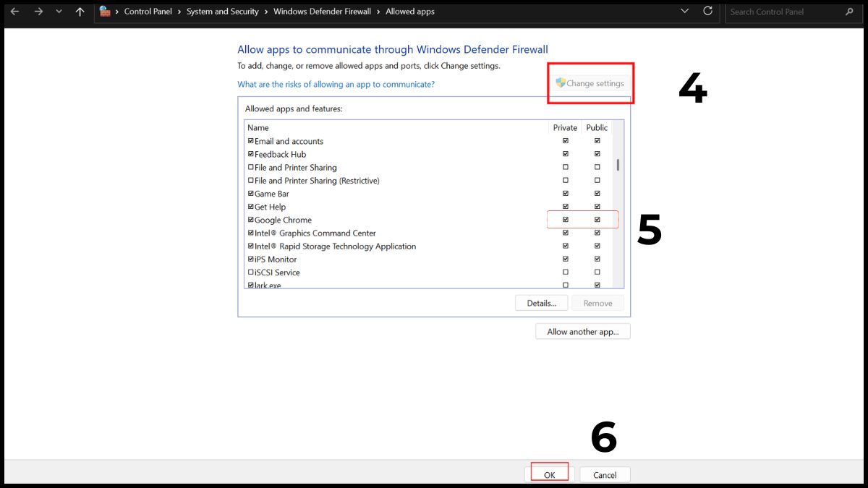
Task: Toggle iPS Monitor Private checkbox
Action: pyautogui.click(x=566, y=259)
